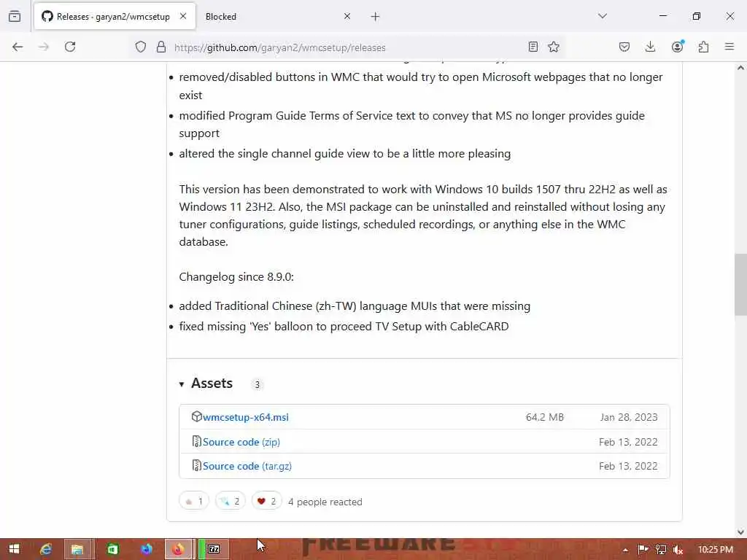Open extensions puzzle icon
Screen dimensions: 747x560
click(703, 47)
